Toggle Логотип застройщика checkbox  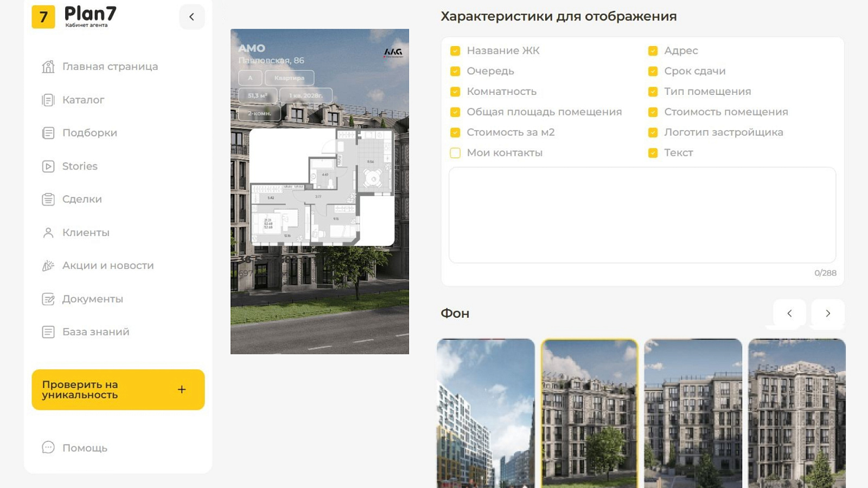(653, 132)
